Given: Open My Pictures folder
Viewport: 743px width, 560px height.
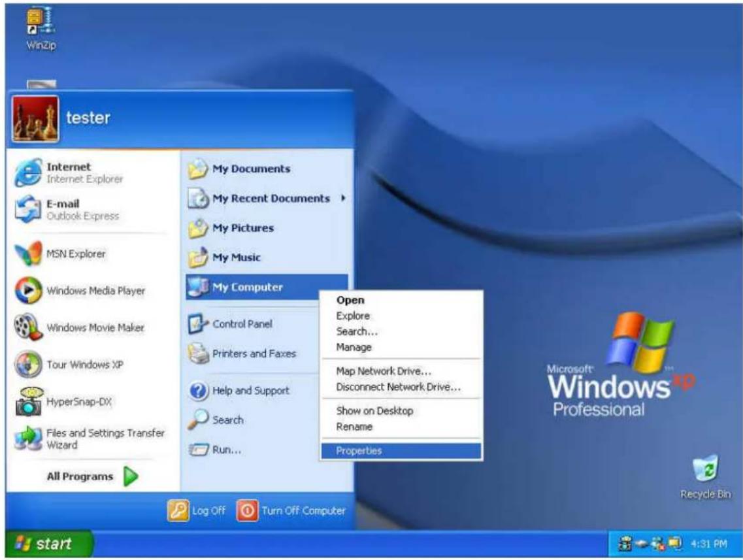Looking at the screenshot, I should pos(231,228).
